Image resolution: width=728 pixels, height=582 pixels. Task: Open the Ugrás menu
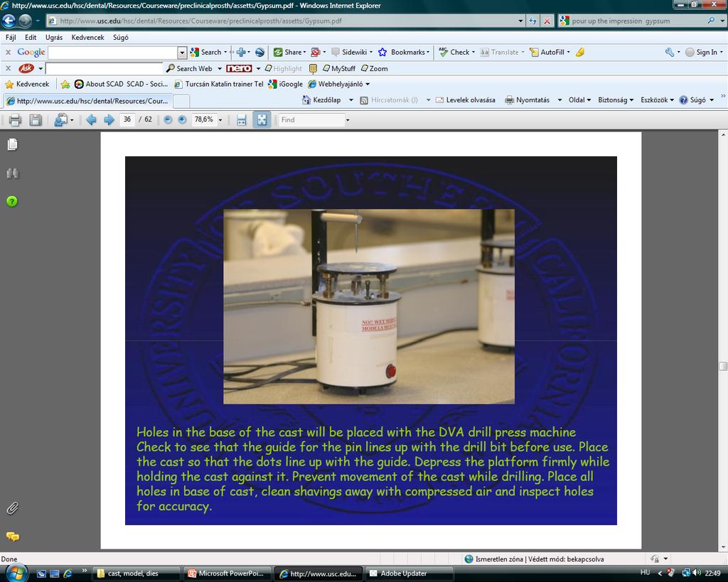coord(54,38)
